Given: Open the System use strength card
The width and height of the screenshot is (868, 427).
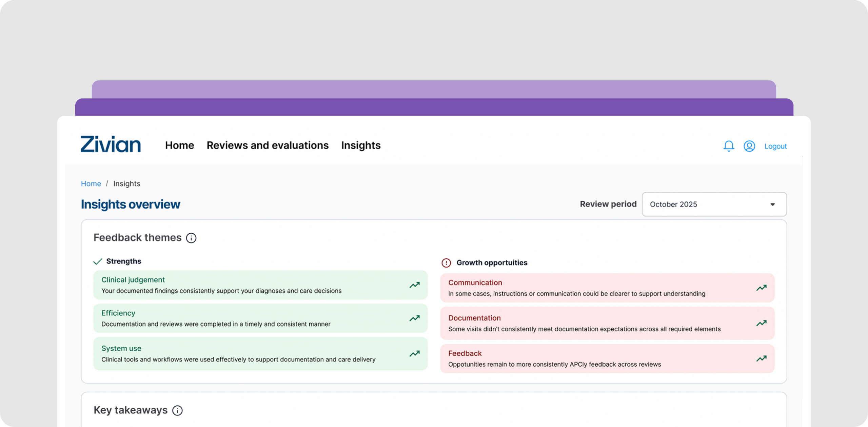Looking at the screenshot, I should (x=260, y=353).
